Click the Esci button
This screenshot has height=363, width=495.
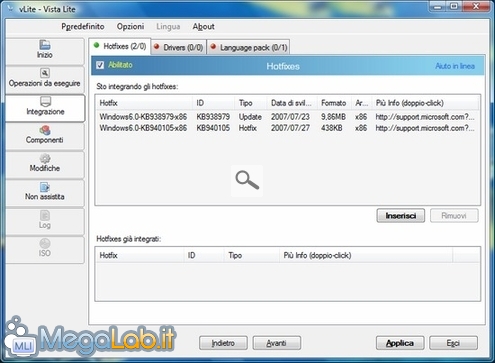tap(453, 343)
